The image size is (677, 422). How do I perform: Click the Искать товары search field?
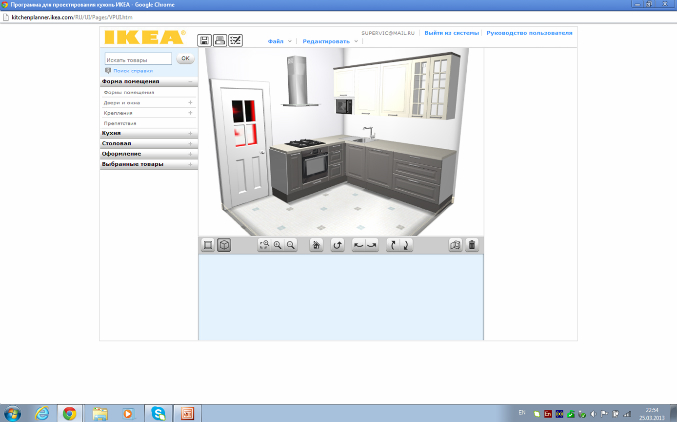tap(138, 59)
